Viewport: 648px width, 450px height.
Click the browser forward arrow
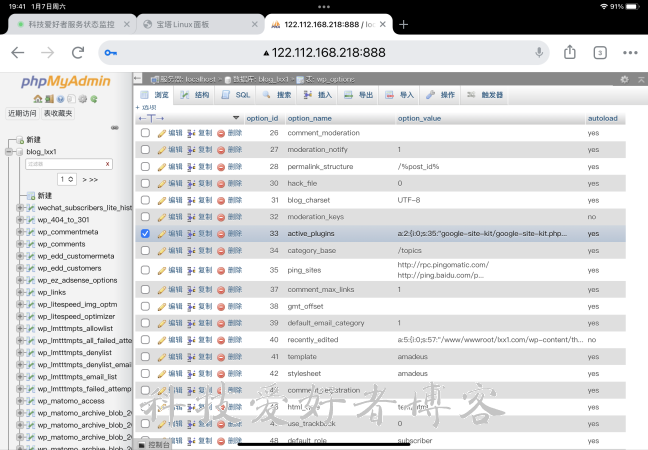click(48, 52)
